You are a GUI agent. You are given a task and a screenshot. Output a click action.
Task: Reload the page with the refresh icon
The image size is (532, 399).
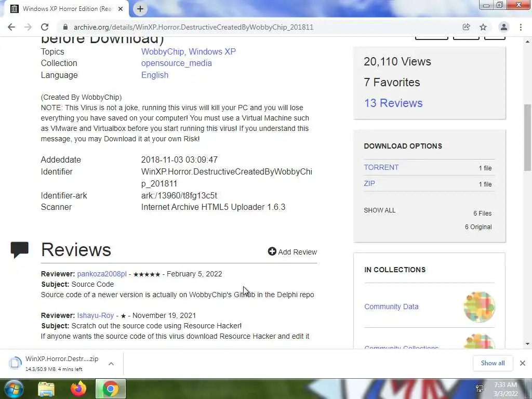point(45,27)
